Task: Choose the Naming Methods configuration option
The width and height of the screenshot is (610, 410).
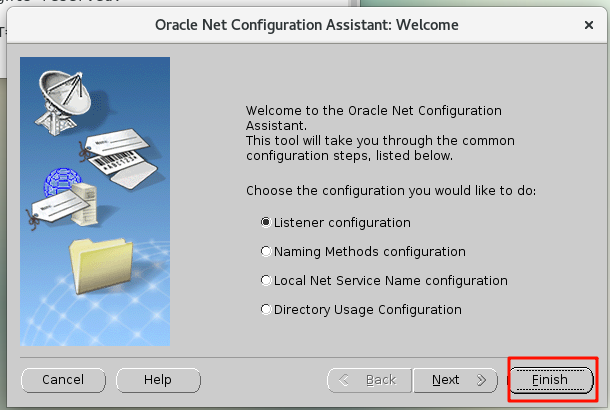Action: (265, 251)
